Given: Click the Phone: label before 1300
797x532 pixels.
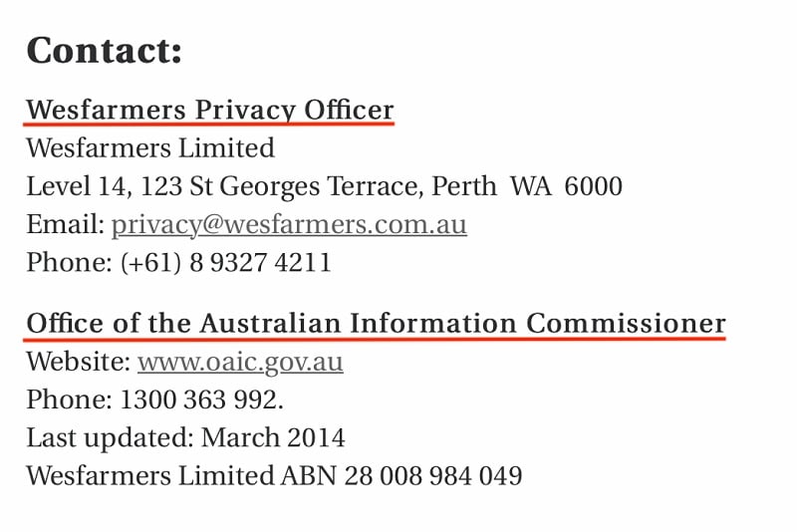Looking at the screenshot, I should [69, 399].
